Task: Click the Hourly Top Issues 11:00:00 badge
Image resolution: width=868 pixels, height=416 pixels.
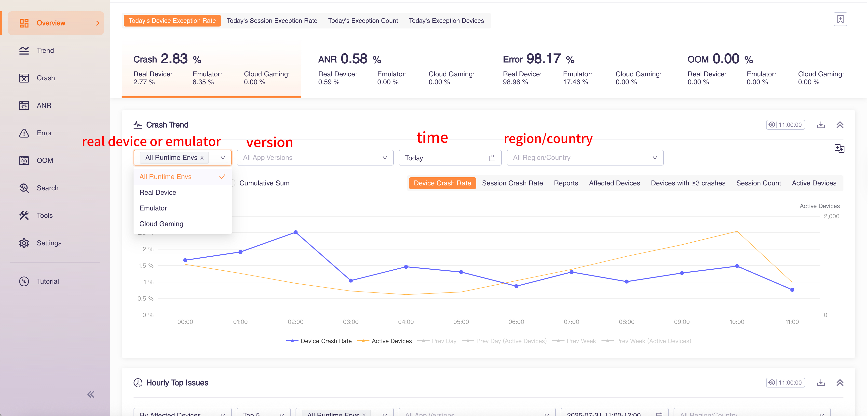Action: tap(786, 383)
